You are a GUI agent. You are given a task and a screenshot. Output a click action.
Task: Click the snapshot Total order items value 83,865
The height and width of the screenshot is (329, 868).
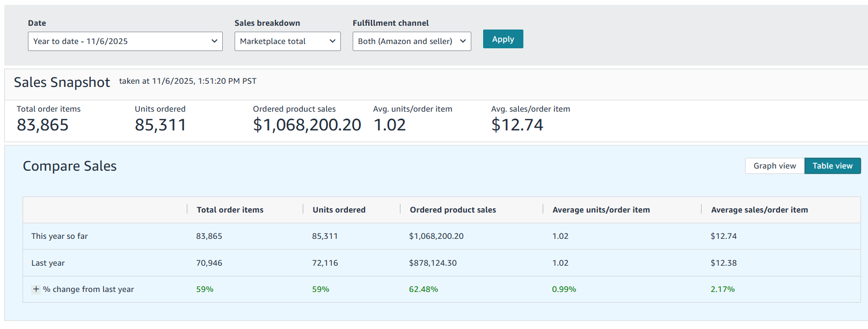(x=42, y=125)
